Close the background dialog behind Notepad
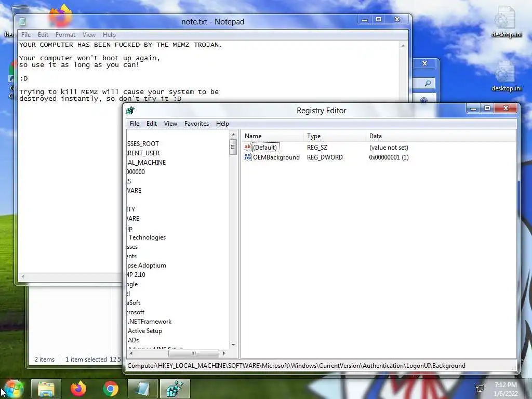Screen dimensions: 532x399 click(424, 63)
